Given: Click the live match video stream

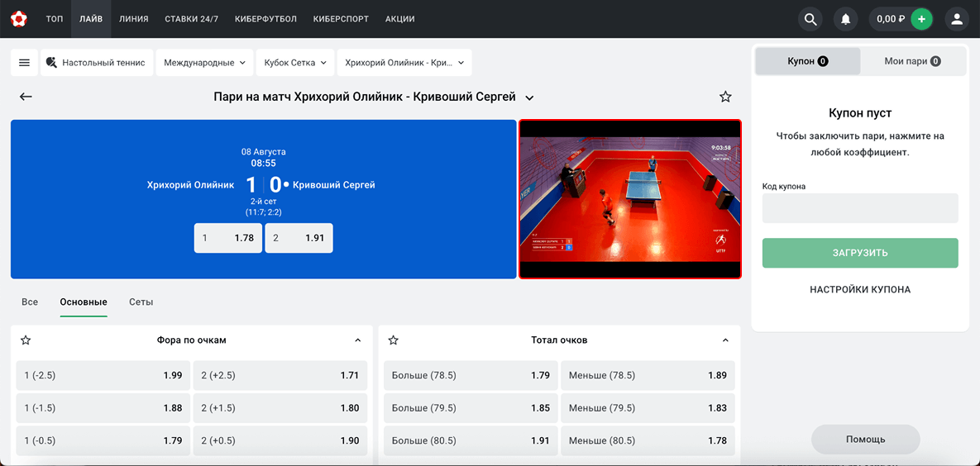Looking at the screenshot, I should [x=630, y=199].
